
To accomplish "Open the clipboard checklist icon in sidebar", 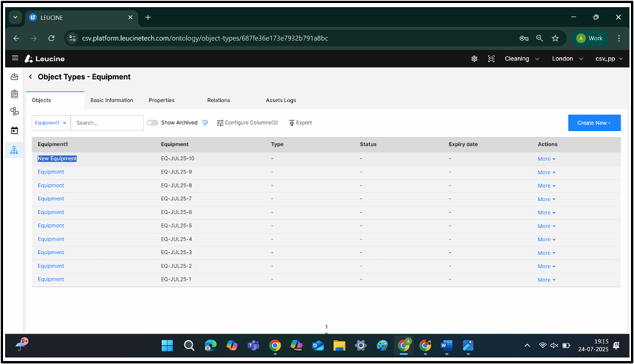I will point(14,94).
